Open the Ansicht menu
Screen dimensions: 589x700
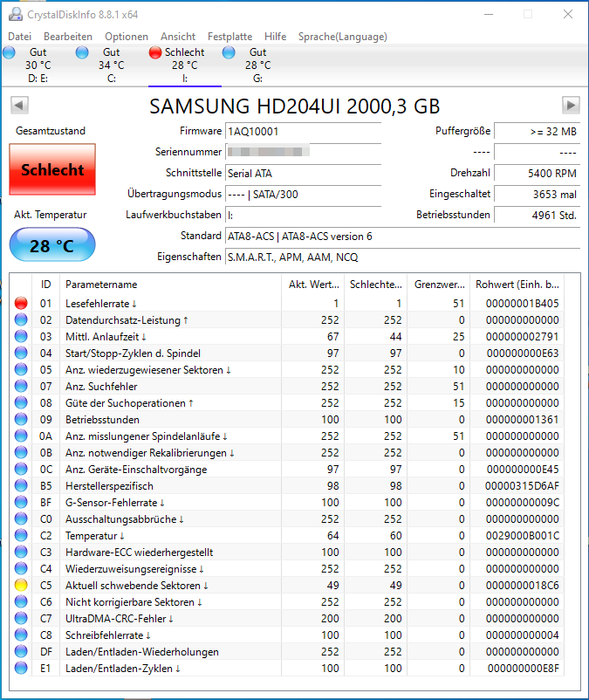coord(178,37)
